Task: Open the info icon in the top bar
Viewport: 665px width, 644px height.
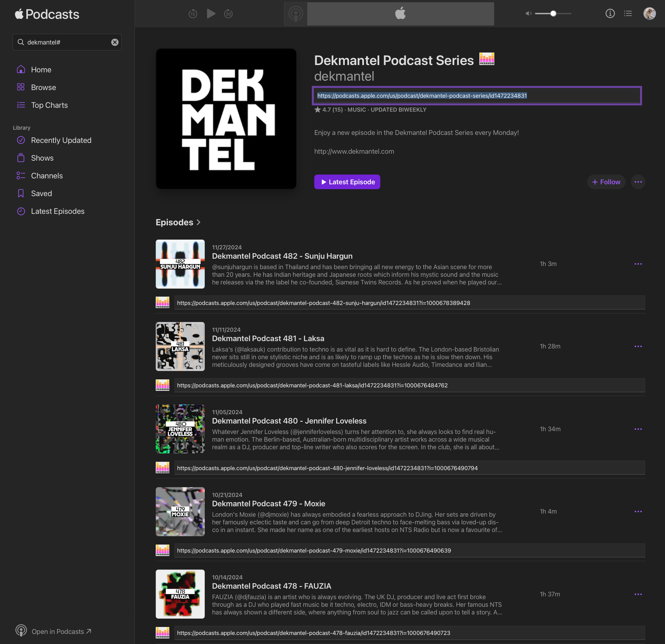Action: [610, 14]
